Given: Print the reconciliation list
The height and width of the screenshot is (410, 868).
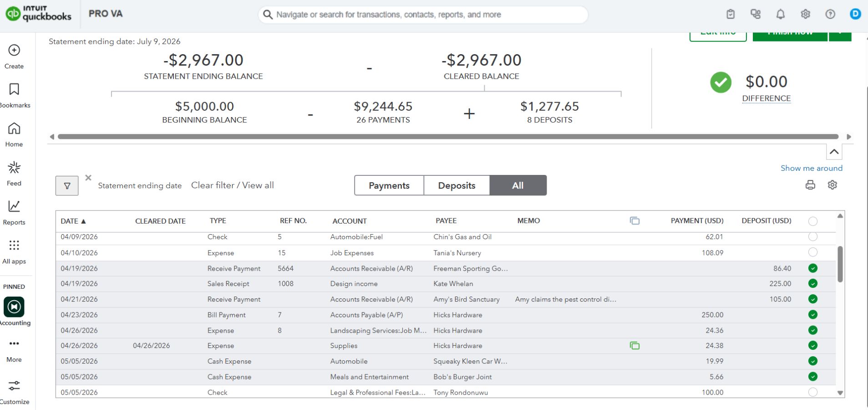Looking at the screenshot, I should click(x=810, y=185).
